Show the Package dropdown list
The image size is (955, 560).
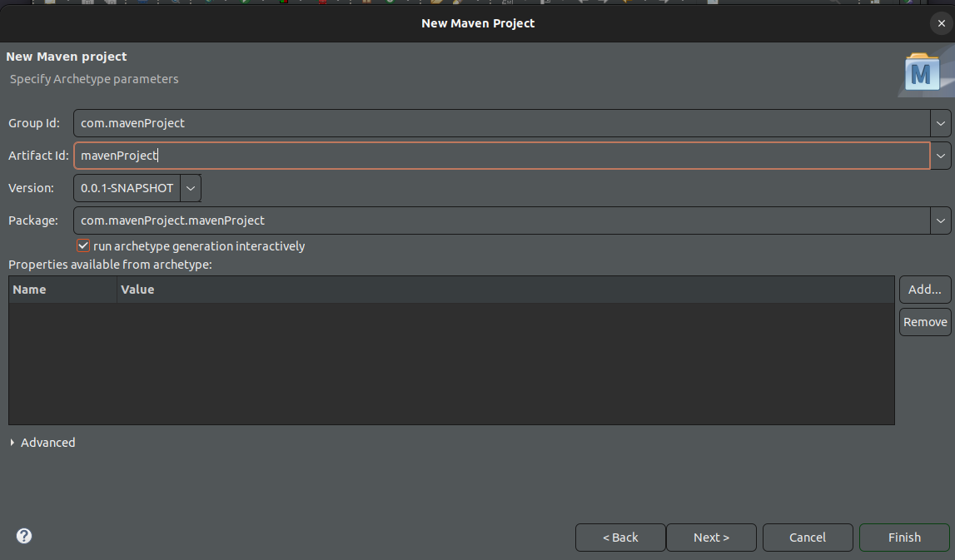click(940, 221)
